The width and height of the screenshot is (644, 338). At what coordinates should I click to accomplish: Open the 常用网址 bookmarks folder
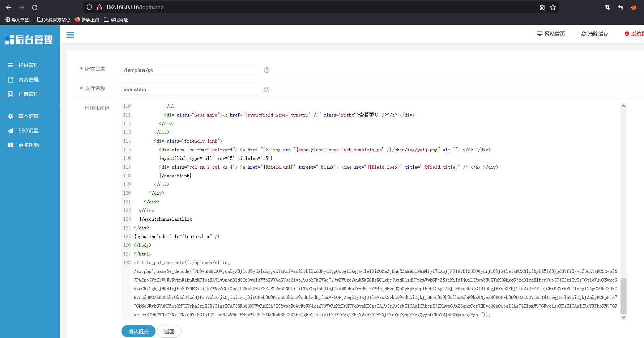(116, 20)
